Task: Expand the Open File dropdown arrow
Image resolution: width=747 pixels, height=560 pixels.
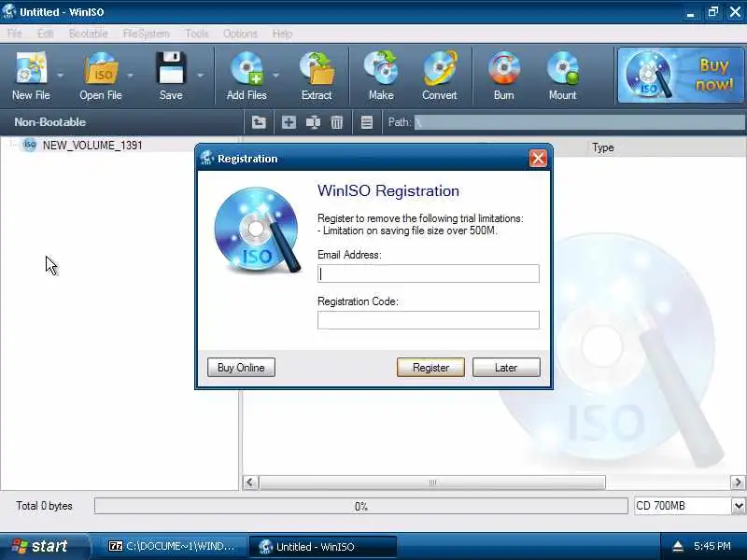Action: coord(130,76)
